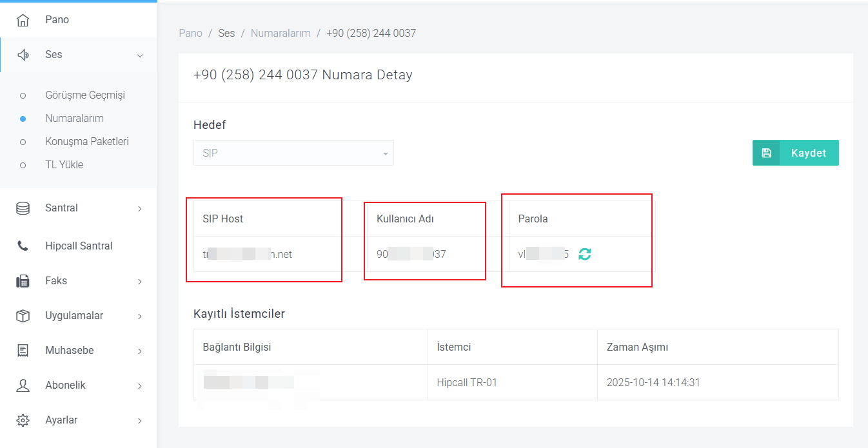The height and width of the screenshot is (448, 868).
Task: Open Görüşme Geçmişi submenu item
Action: (84, 95)
